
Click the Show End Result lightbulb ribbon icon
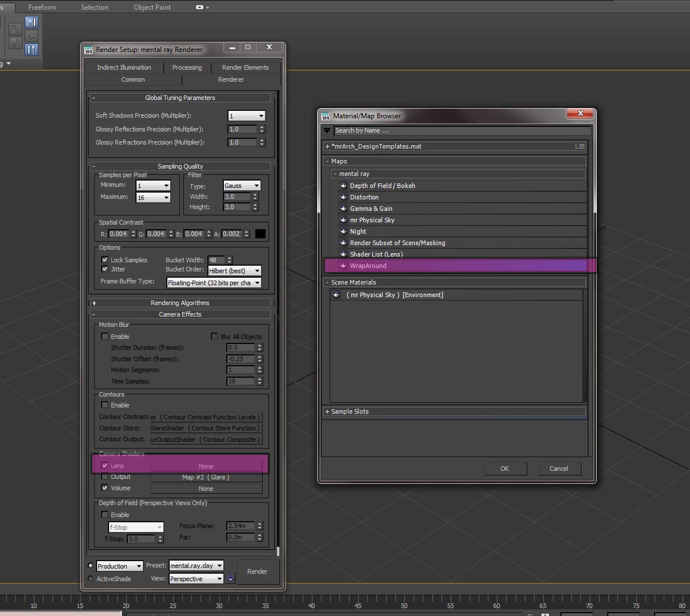coord(31,22)
